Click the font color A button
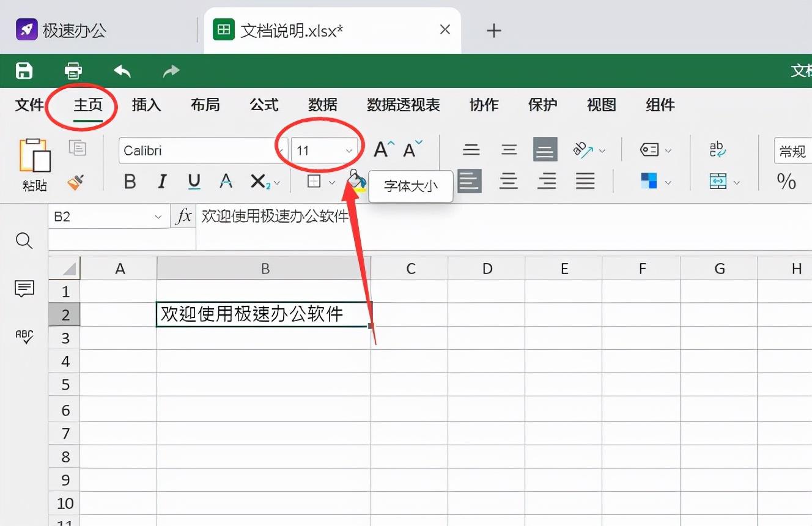Screen dimensions: 812x526 click(226, 182)
